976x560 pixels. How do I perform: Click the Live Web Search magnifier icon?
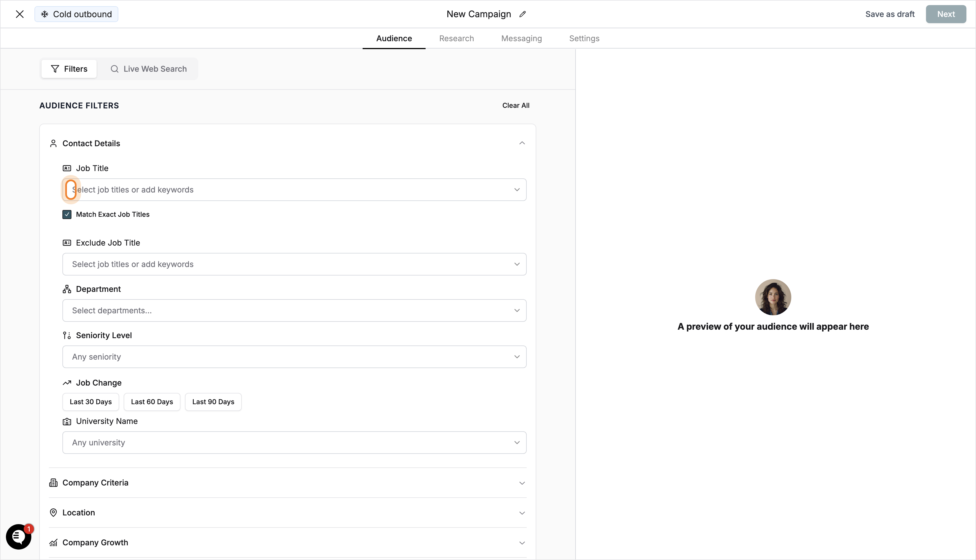click(115, 69)
